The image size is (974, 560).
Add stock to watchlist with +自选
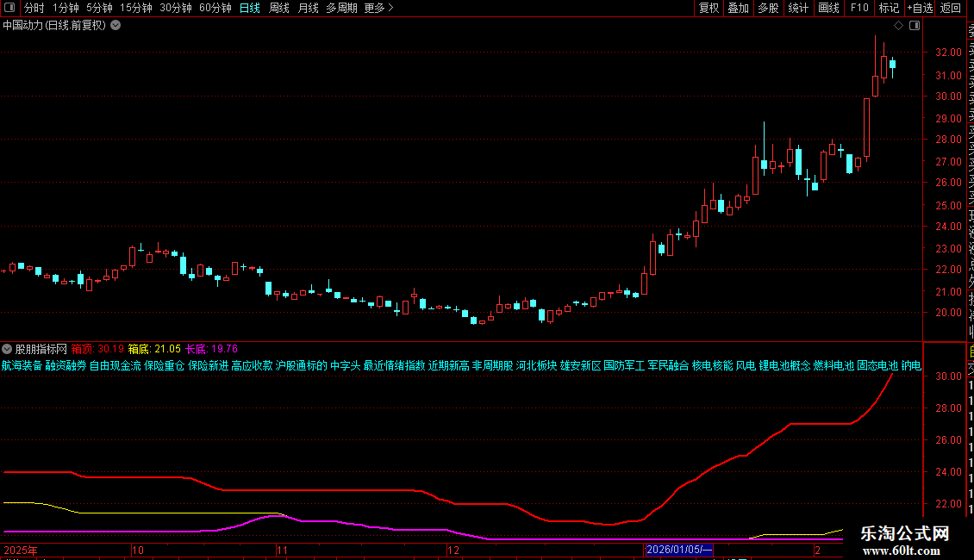pos(920,8)
